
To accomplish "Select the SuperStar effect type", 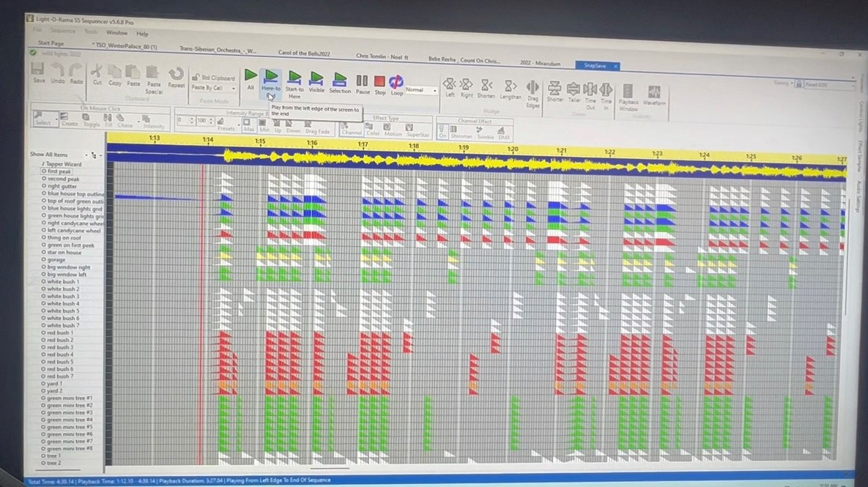I will point(418,130).
